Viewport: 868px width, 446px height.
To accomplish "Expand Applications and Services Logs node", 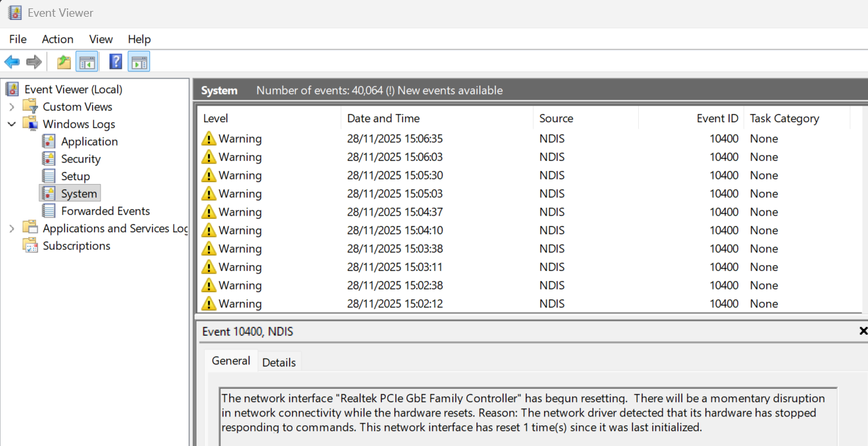I will coord(12,228).
